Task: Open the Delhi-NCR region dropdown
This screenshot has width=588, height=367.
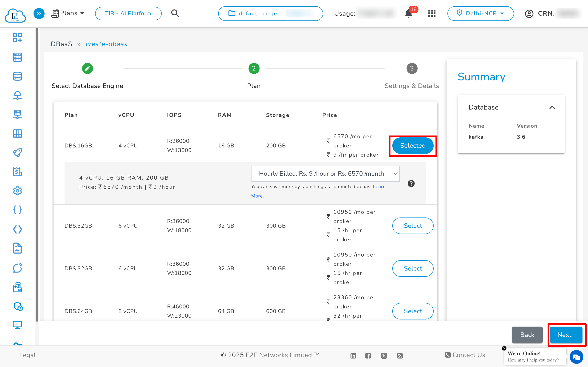Action: click(x=480, y=14)
